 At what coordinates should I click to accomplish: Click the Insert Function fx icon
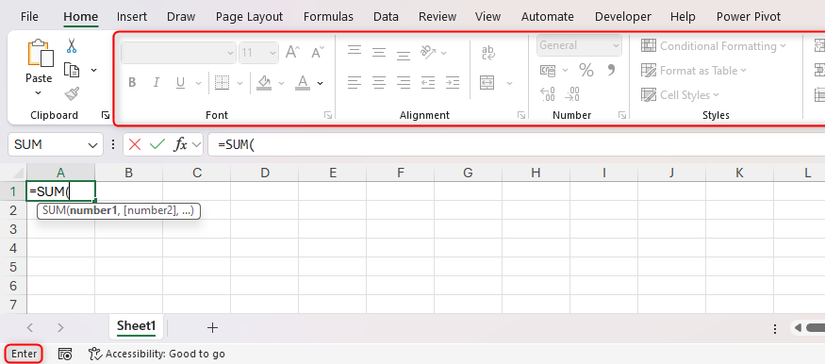point(180,145)
